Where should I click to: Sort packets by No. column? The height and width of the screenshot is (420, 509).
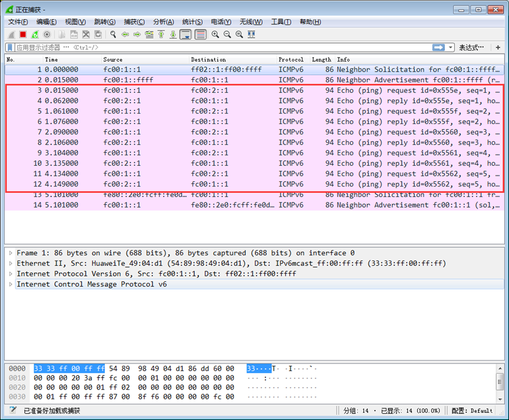click(x=24, y=59)
